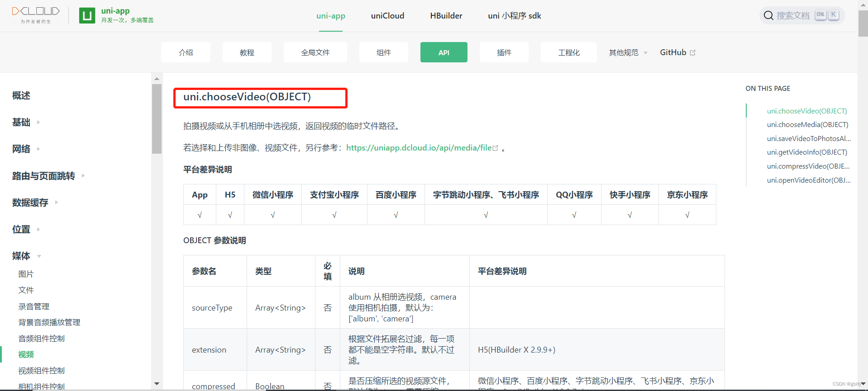Jump to uni.compressVideo(OBJE... in page outline
Viewport: 868px width, 391px height.
[808, 166]
